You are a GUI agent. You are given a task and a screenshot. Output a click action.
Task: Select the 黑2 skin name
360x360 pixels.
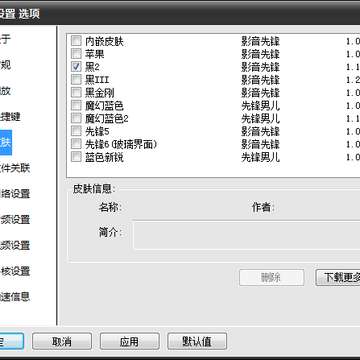click(92, 67)
